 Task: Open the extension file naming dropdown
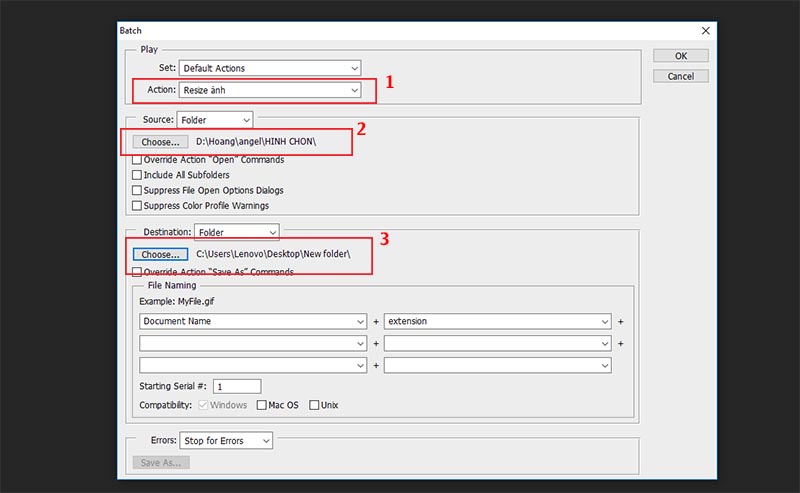(x=497, y=322)
